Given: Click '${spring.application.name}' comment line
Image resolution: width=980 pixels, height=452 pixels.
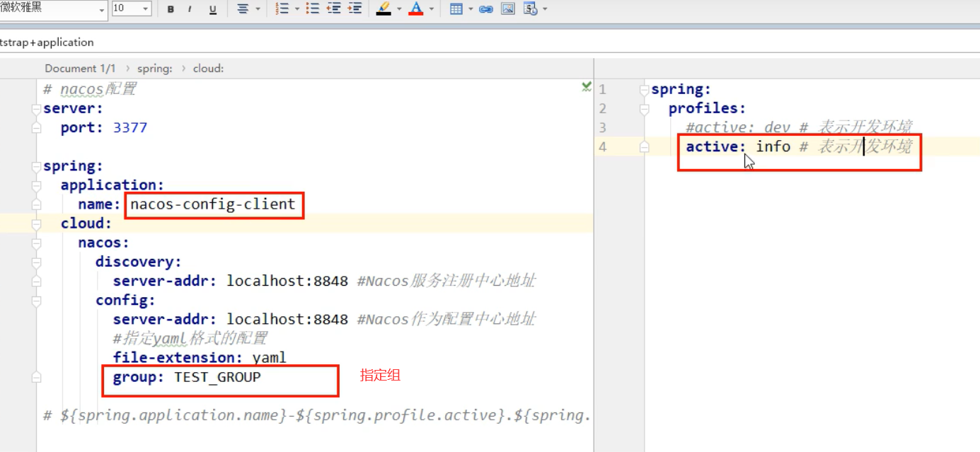Looking at the screenshot, I should 316,416.
